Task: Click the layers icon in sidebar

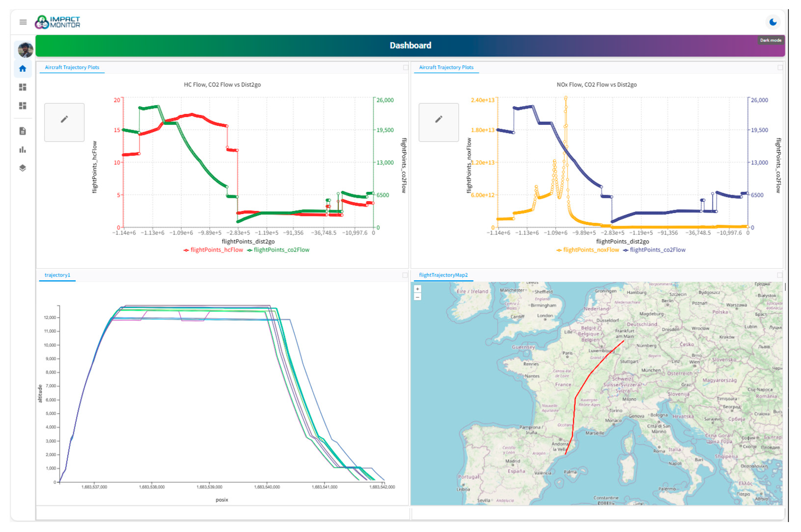Action: [23, 168]
